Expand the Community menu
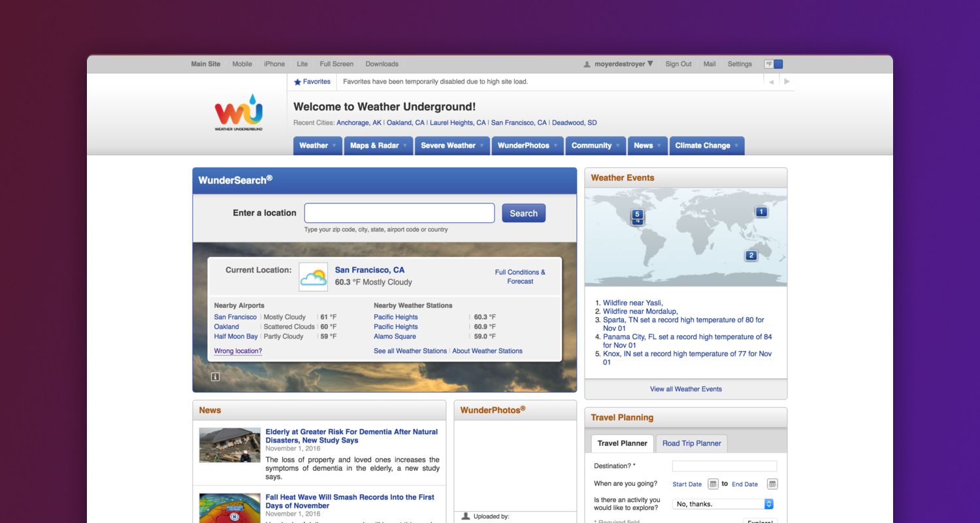The height and width of the screenshot is (523, 980). pos(596,146)
